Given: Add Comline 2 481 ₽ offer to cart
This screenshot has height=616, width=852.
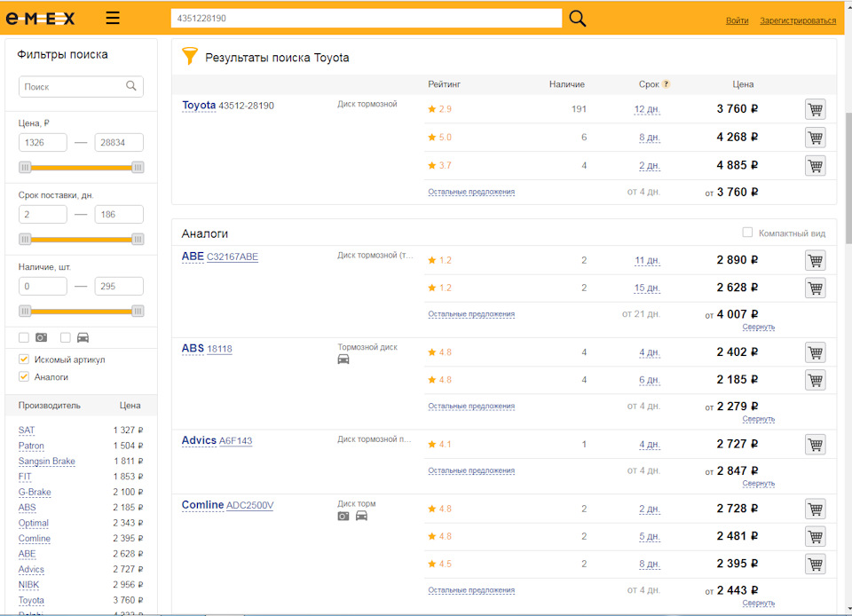Looking at the screenshot, I should pyautogui.click(x=815, y=537).
